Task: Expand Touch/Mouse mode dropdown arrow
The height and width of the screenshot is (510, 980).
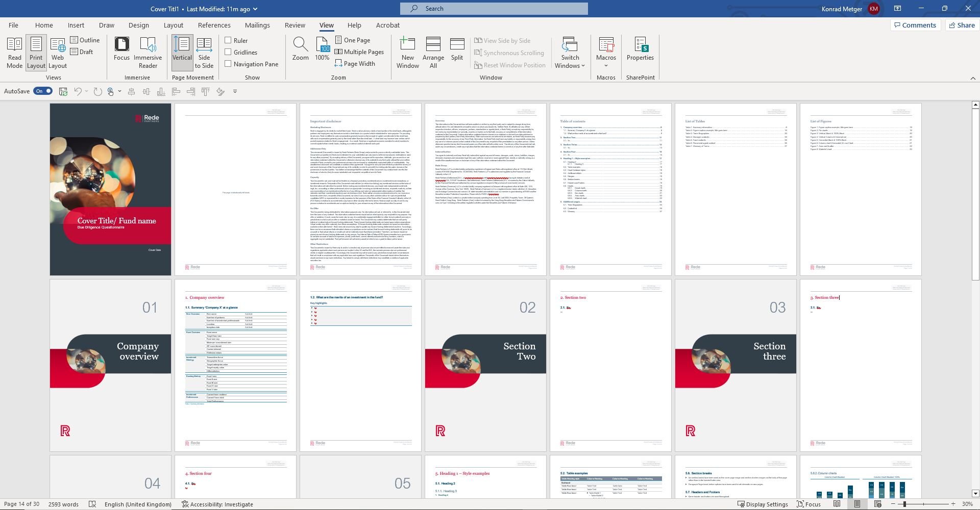Action: pos(119,91)
